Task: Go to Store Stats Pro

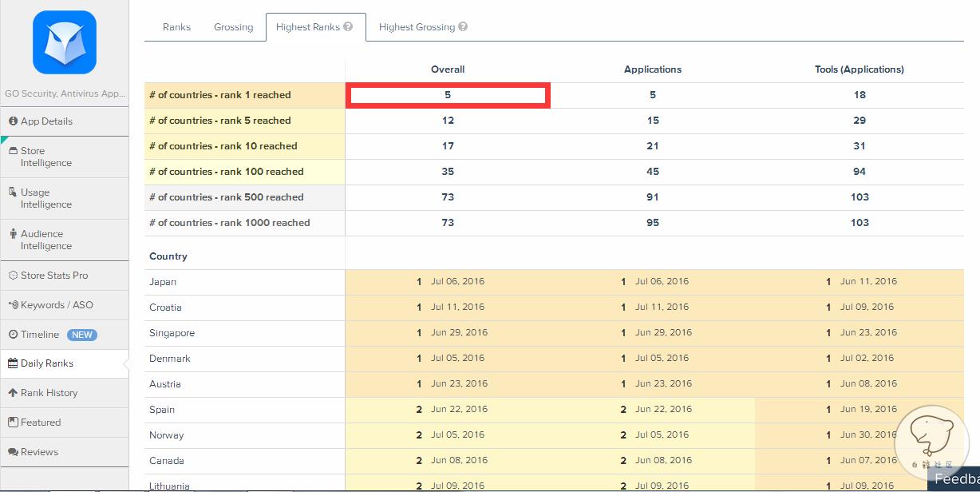Action: (x=53, y=276)
